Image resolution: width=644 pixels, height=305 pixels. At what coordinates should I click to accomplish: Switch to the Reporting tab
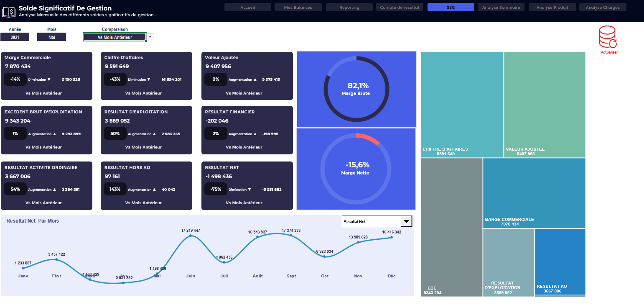tap(349, 7)
